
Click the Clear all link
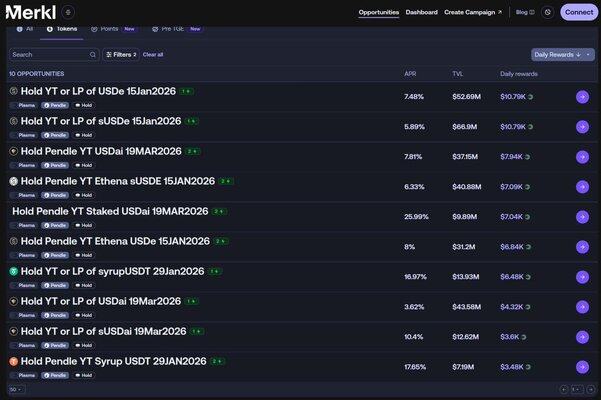[153, 54]
